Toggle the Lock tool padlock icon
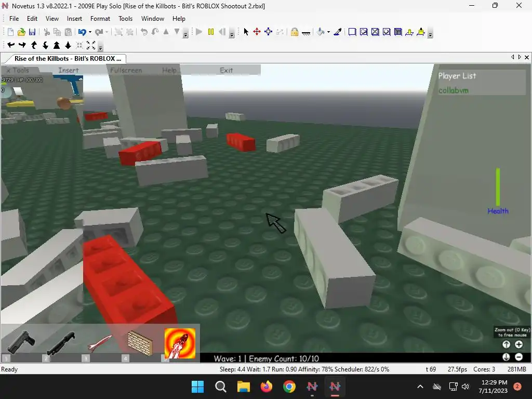The width and height of the screenshot is (532, 399). 294,32
